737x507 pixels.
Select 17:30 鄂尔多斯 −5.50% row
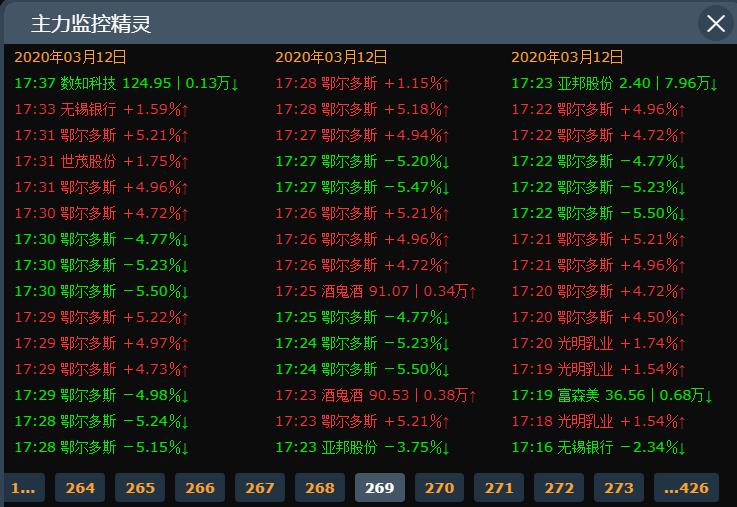[102, 291]
